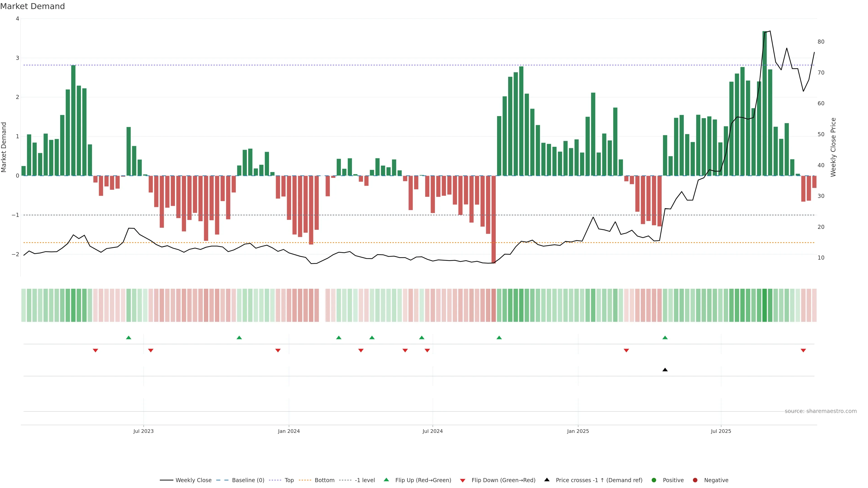The image size is (868, 488).
Task: Click the Jan 2025 x-axis label
Action: pos(578,431)
